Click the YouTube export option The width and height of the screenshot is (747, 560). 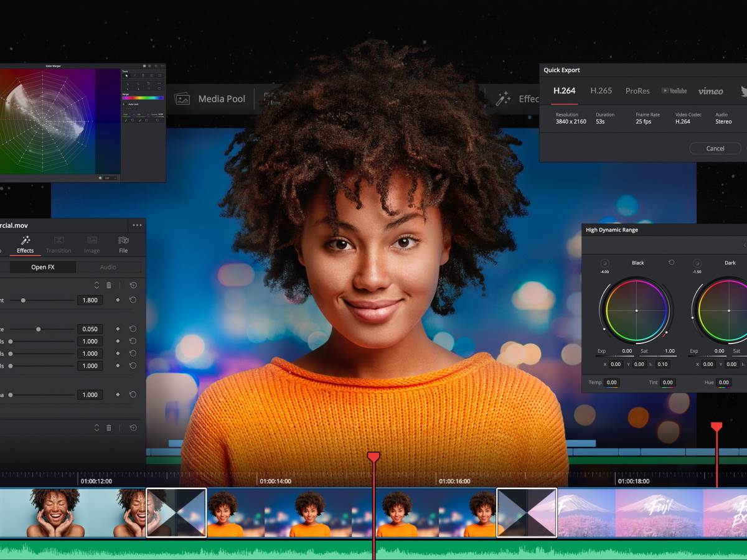674,91
